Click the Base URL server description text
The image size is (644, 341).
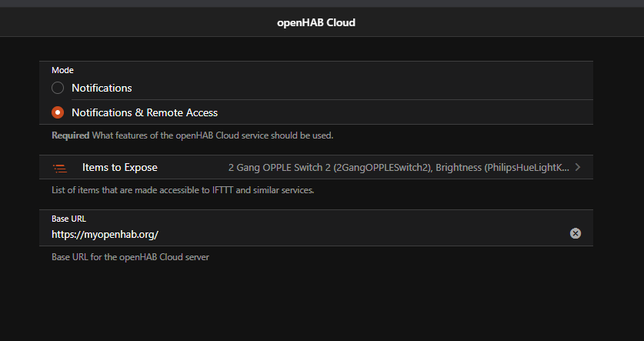(130, 257)
